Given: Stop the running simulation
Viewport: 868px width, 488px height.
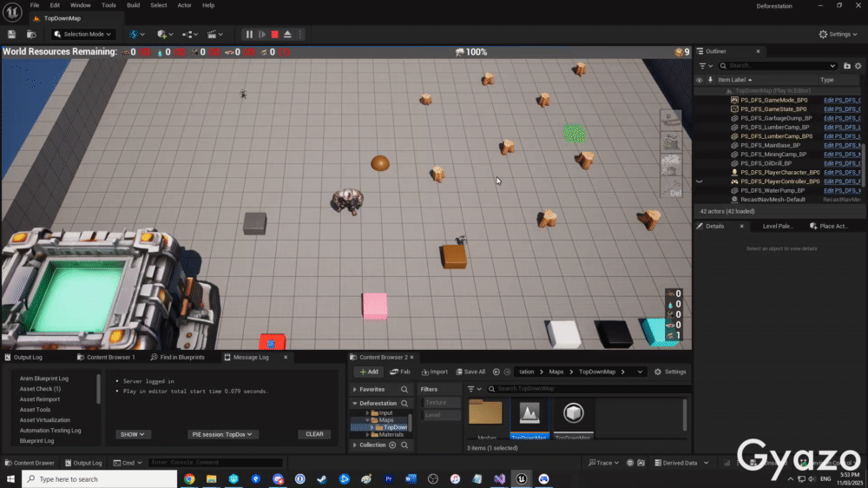Looking at the screenshot, I should pyautogui.click(x=274, y=35).
